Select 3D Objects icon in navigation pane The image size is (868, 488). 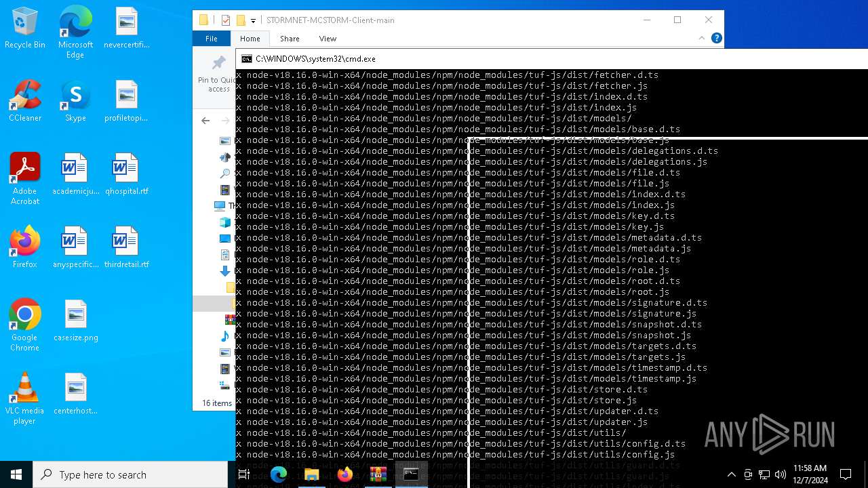225,222
